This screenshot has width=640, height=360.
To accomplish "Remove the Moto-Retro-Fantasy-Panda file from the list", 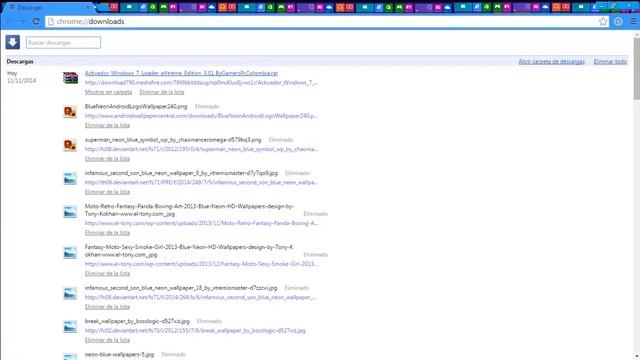I will (x=107, y=233).
